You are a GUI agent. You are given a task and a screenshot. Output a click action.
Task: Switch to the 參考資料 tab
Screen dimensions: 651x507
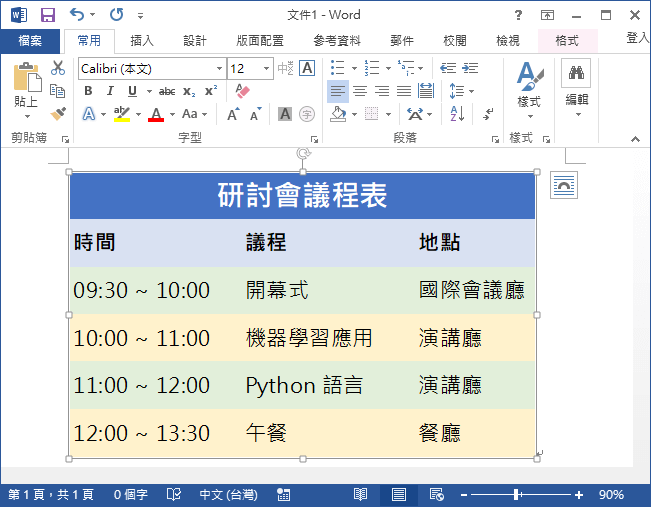pyautogui.click(x=337, y=41)
